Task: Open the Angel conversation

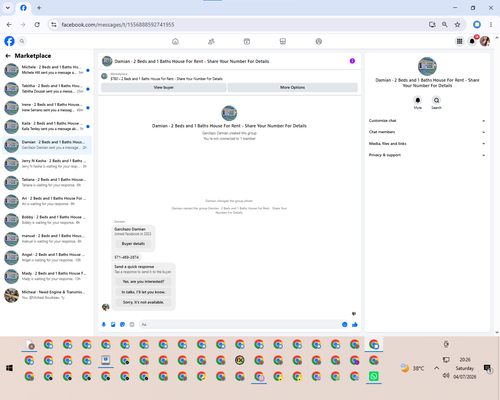Action: tap(47, 257)
